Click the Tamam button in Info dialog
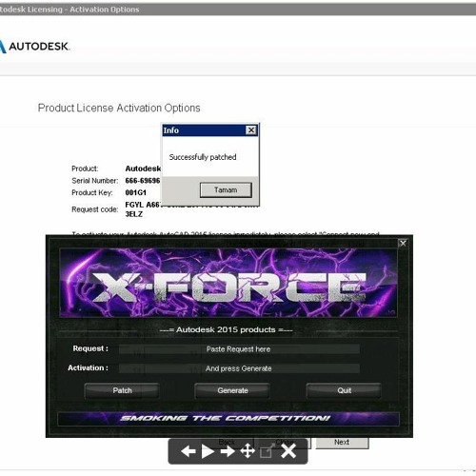Image resolution: width=476 pixels, height=476 pixels. (x=226, y=190)
